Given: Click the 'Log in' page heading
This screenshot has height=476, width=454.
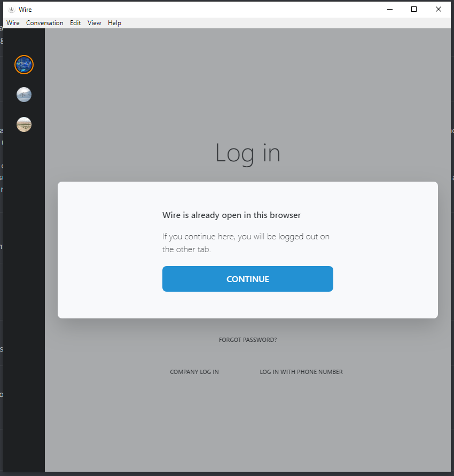Looking at the screenshot, I should [x=248, y=154].
